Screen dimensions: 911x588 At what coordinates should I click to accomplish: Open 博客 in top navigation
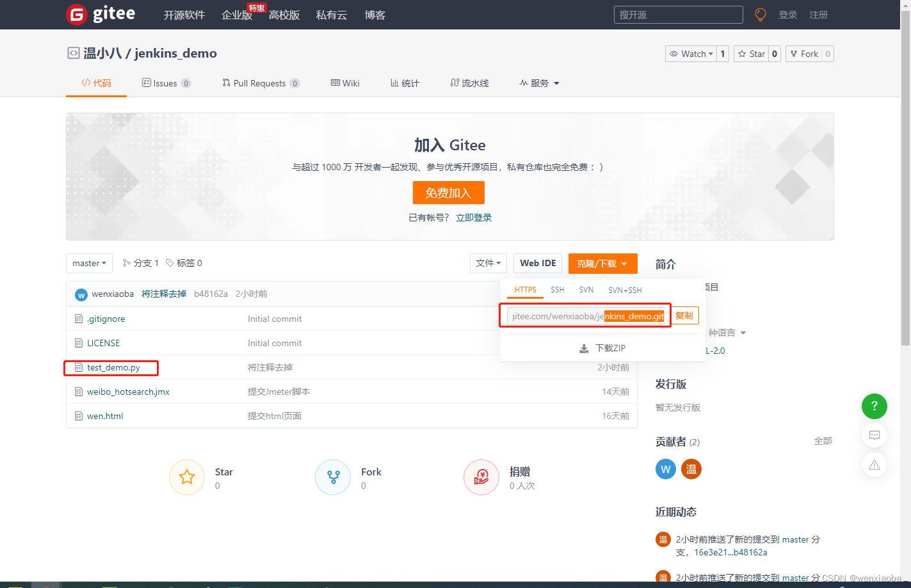pos(375,15)
